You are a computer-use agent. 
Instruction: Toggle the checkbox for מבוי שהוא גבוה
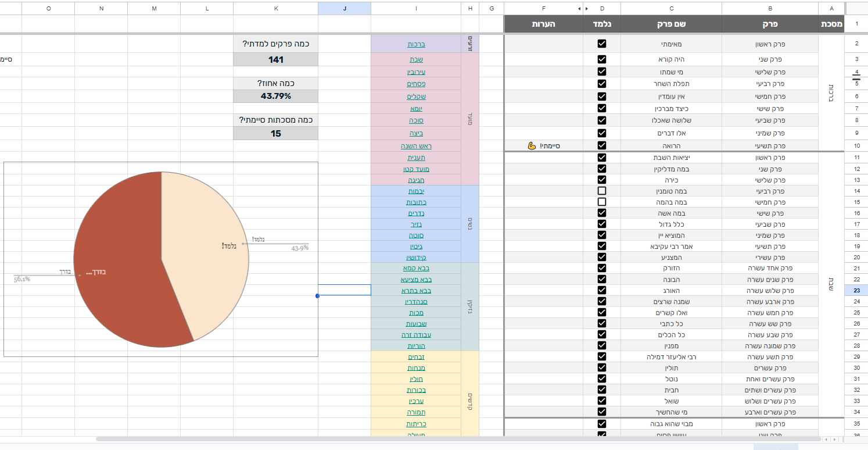602,424
